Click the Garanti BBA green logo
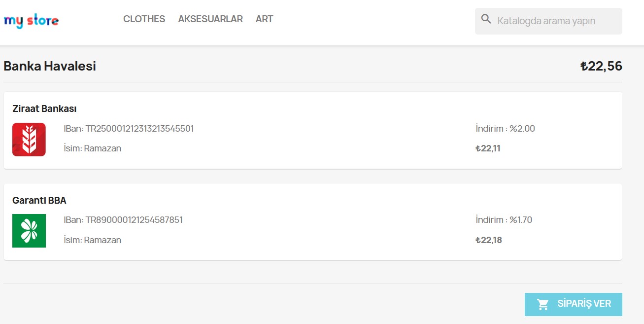 (x=29, y=231)
